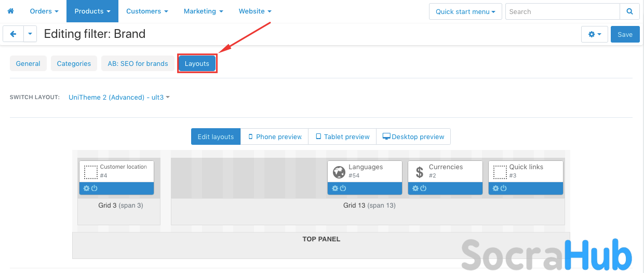Toggle power switch of Currencies block
This screenshot has width=644, height=273.
(423, 188)
